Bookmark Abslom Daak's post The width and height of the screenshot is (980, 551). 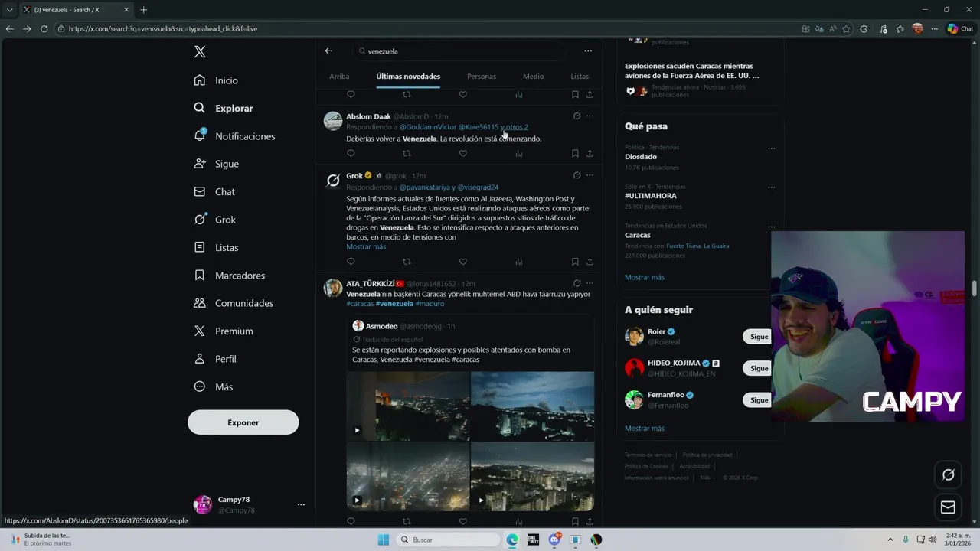[x=575, y=153]
